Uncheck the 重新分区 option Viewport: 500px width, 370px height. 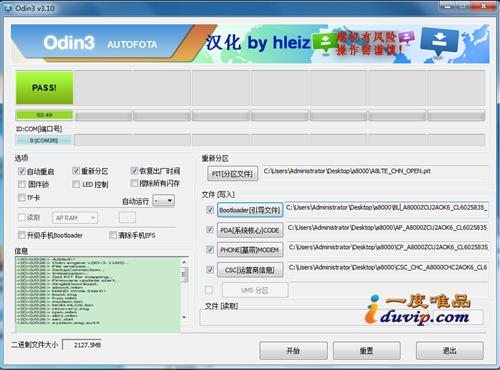click(x=76, y=171)
